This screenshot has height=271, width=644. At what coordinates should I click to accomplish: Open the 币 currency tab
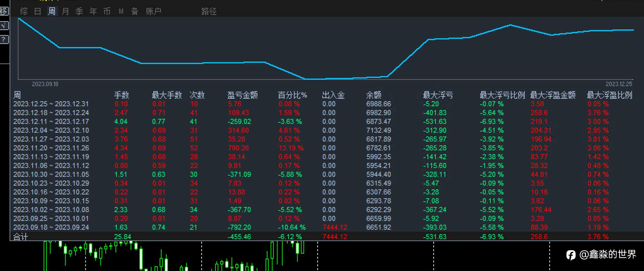(107, 12)
